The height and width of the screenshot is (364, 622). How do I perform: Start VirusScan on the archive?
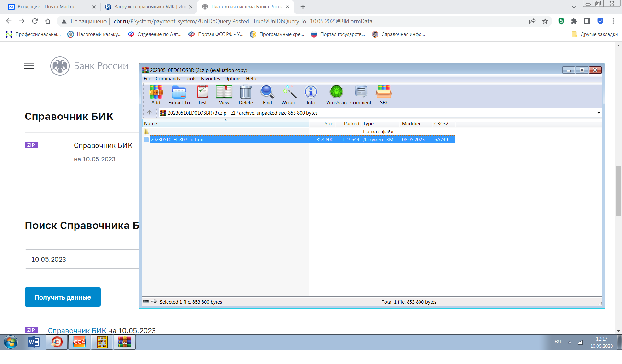336,95
